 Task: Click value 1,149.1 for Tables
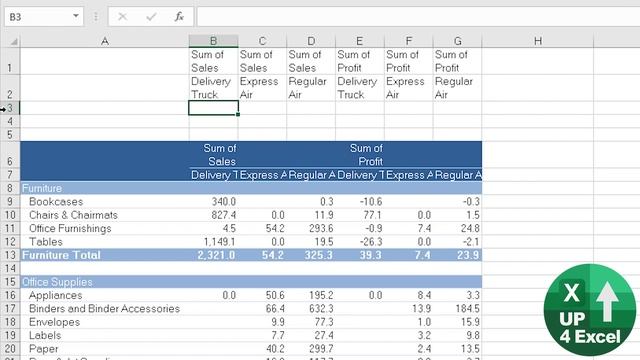tap(220, 242)
